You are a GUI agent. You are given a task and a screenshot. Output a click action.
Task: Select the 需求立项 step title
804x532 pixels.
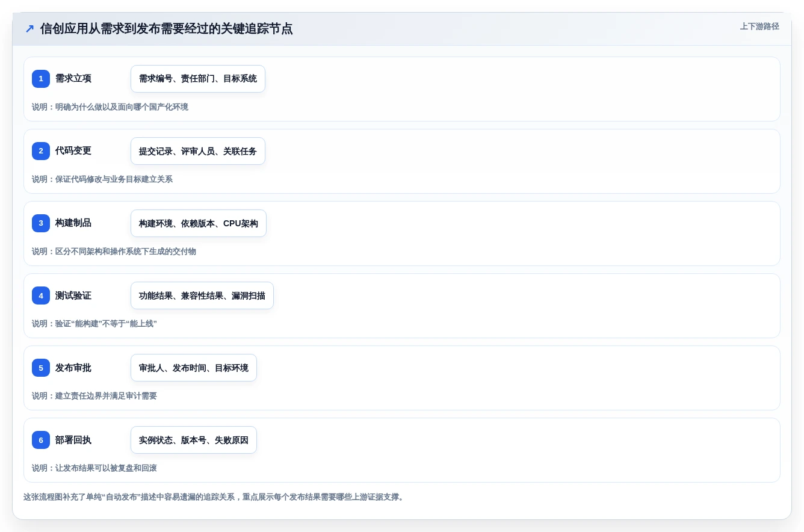[73, 79]
